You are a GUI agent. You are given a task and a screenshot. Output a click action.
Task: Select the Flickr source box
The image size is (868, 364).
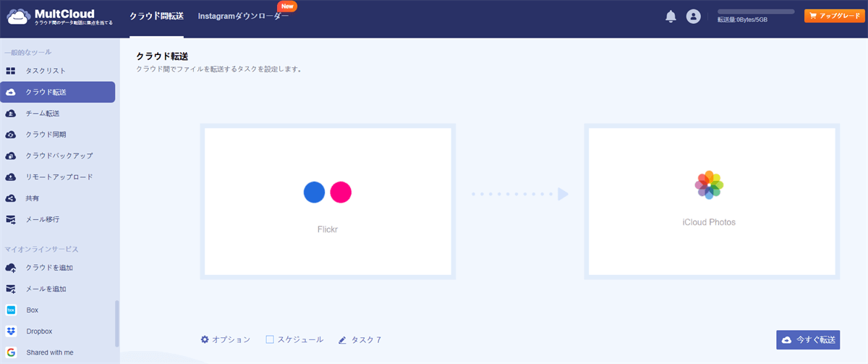coord(328,202)
